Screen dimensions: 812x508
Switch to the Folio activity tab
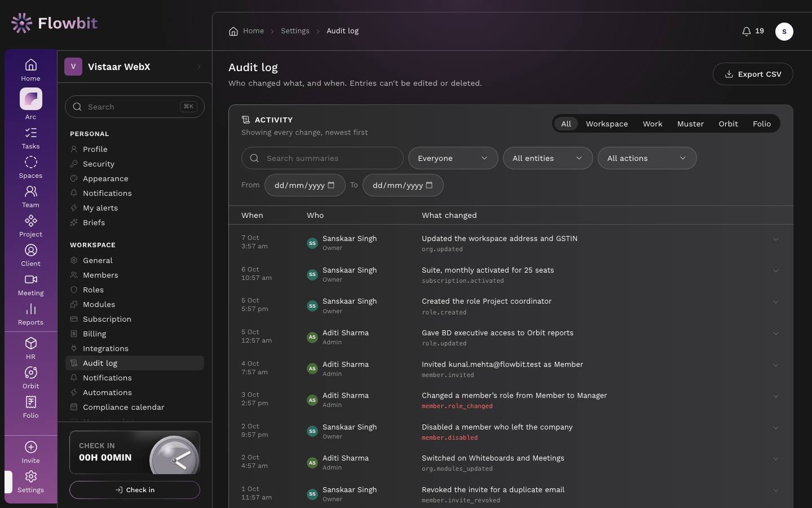tap(762, 124)
